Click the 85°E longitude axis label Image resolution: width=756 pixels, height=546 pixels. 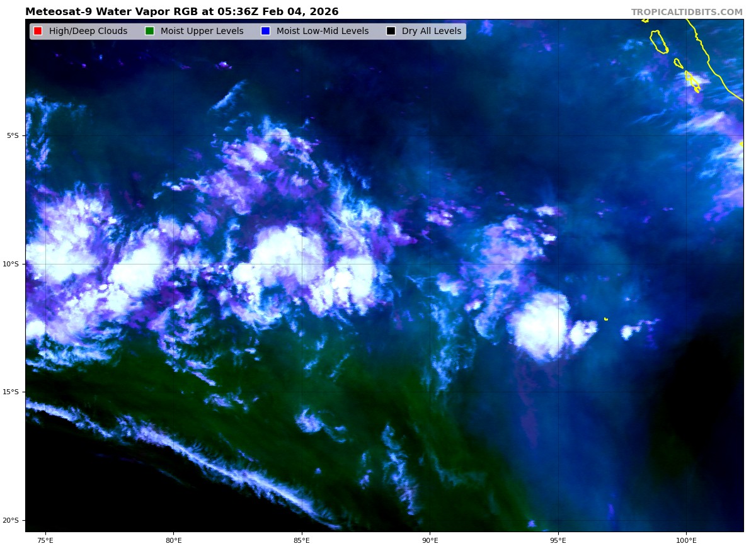pos(301,540)
